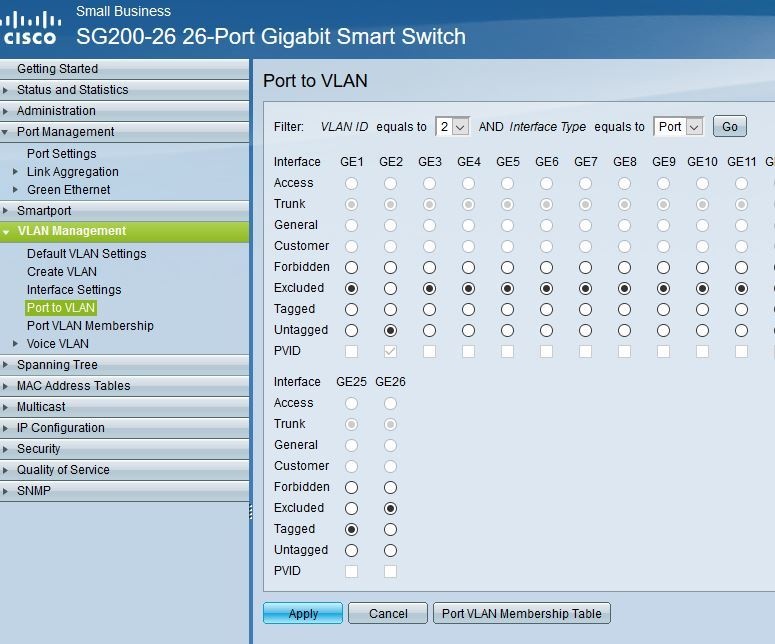The height and width of the screenshot is (644, 775).
Task: Choose Untagged for GE25
Action: click(x=351, y=550)
